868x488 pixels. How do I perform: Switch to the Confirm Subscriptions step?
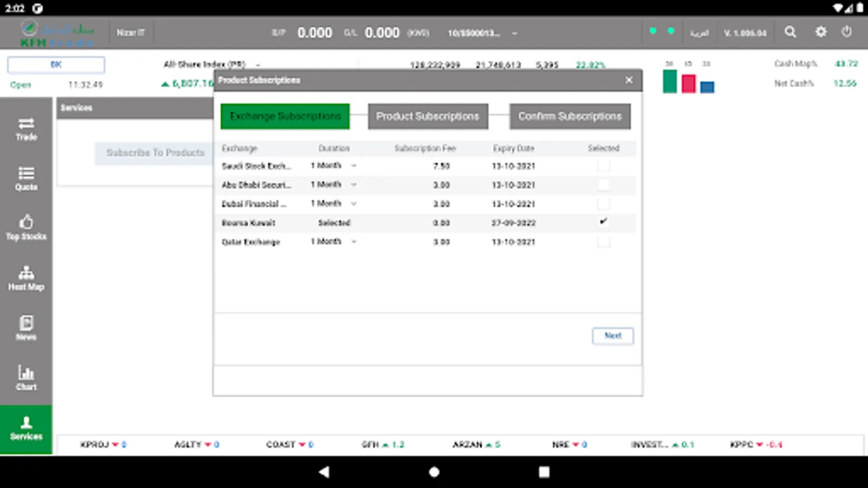click(570, 116)
